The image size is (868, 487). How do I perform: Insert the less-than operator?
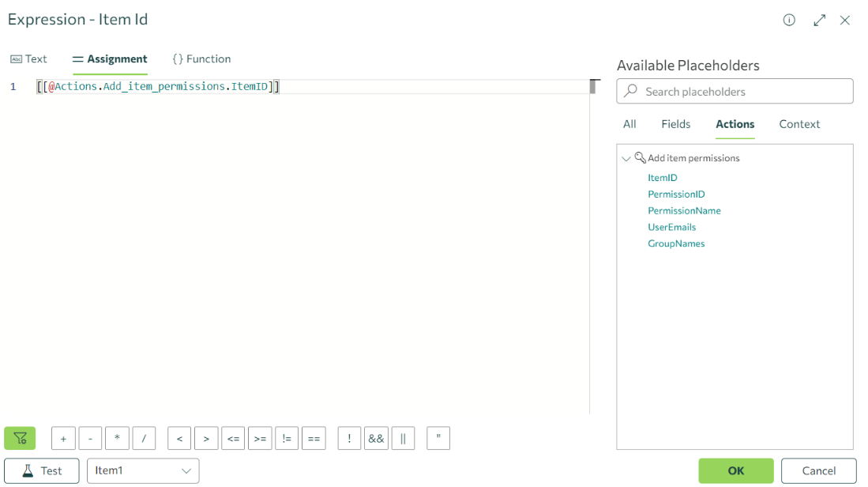click(179, 438)
